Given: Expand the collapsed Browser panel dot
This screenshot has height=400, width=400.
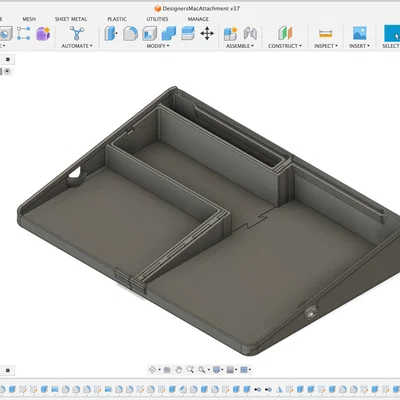Looking at the screenshot, I should [8, 59].
